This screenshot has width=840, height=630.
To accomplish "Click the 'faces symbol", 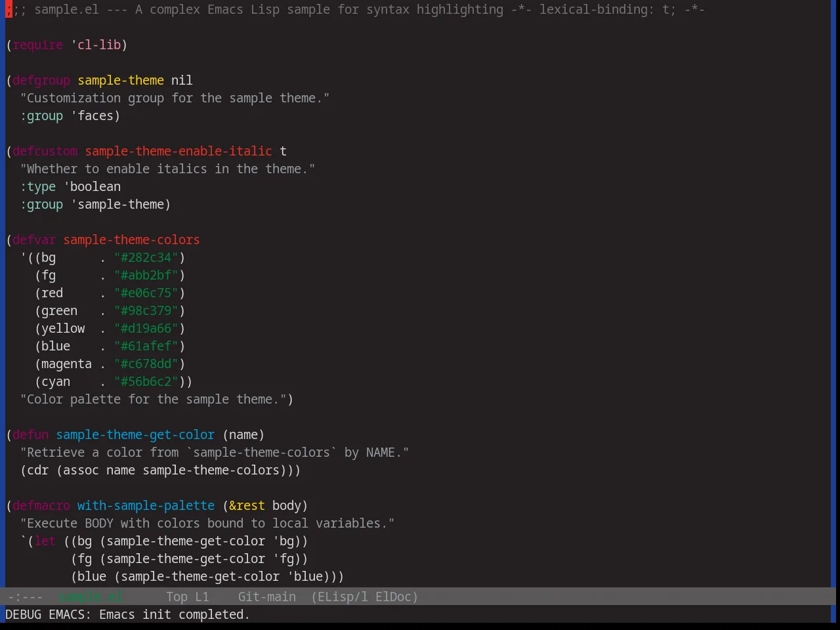I will 92,115.
